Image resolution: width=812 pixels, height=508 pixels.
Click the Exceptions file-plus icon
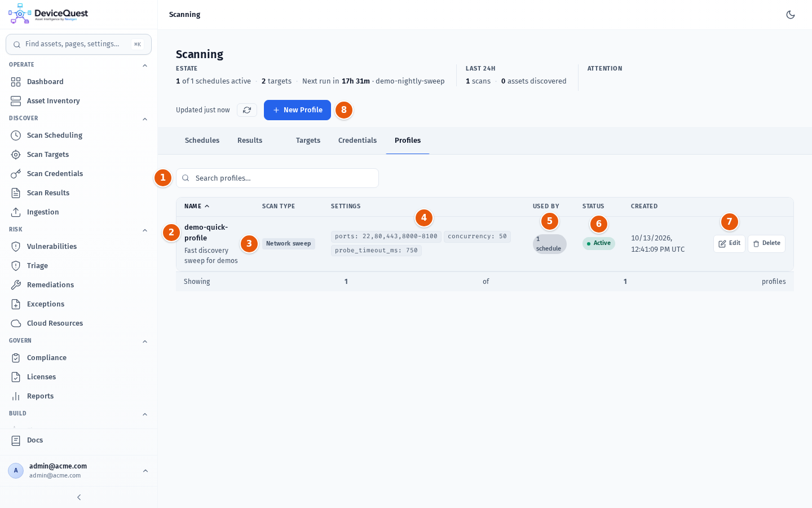(16, 304)
